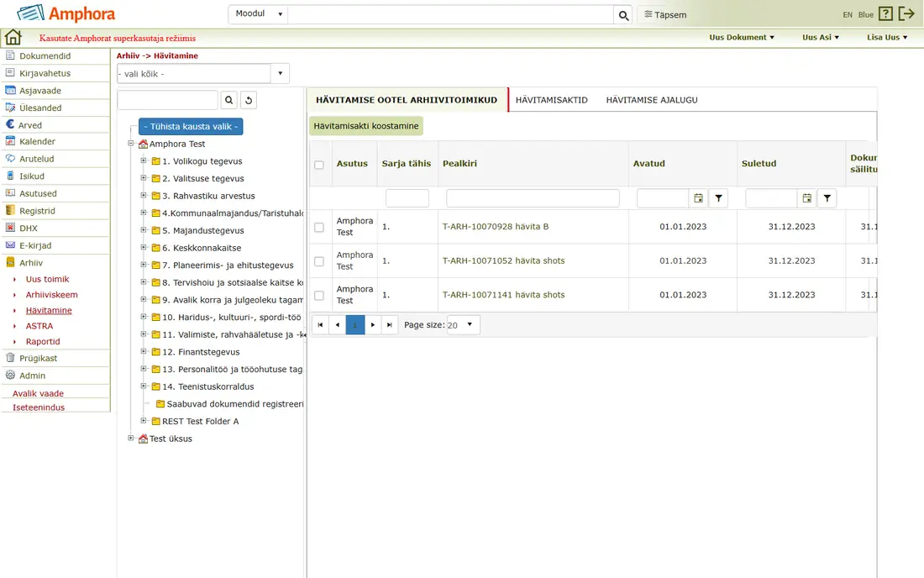Image resolution: width=924 pixels, height=578 pixels.
Task: Open the Suletud column filter options
Action: [x=827, y=198]
